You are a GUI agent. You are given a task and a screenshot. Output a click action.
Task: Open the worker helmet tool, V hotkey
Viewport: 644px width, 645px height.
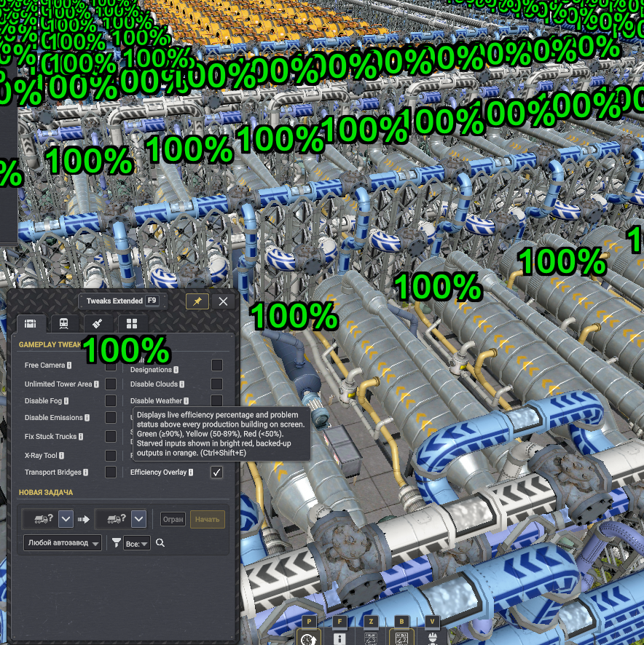tap(432, 638)
